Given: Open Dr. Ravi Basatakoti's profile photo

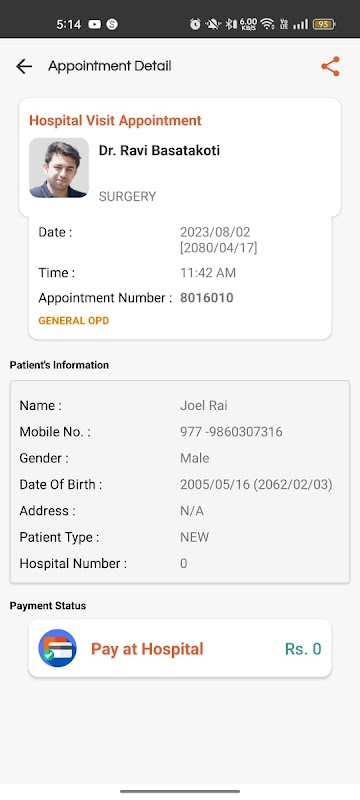Looking at the screenshot, I should (x=59, y=168).
